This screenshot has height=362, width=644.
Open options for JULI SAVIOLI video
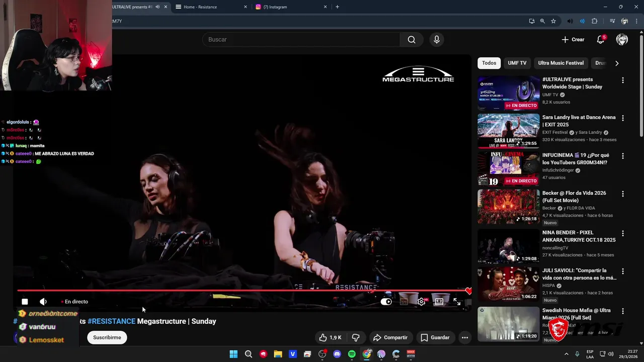tap(623, 271)
